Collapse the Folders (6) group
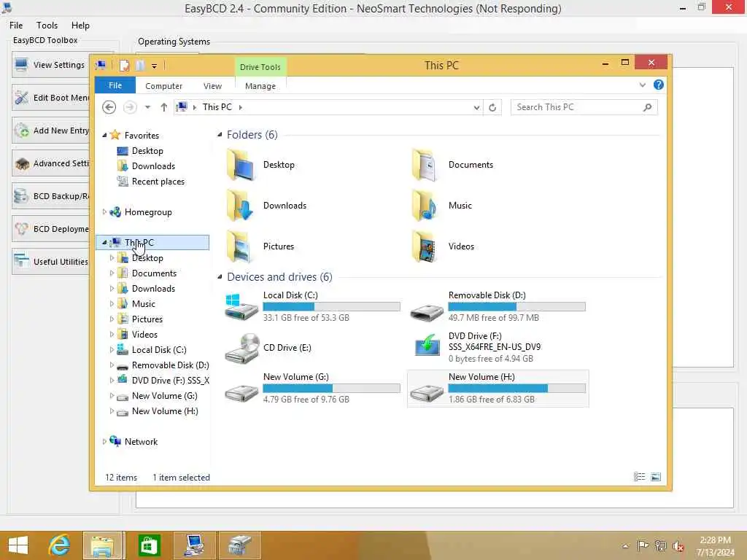Viewport: 747px width, 560px height. click(220, 135)
